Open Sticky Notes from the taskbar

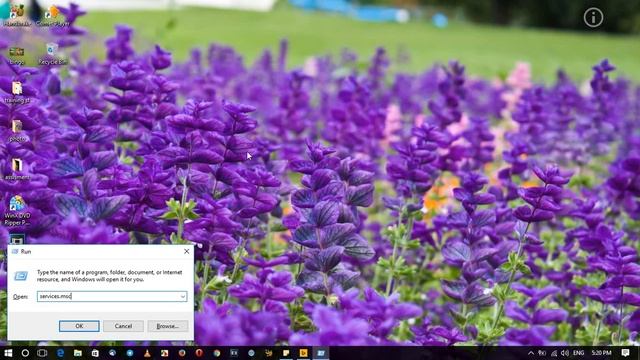coord(286,353)
